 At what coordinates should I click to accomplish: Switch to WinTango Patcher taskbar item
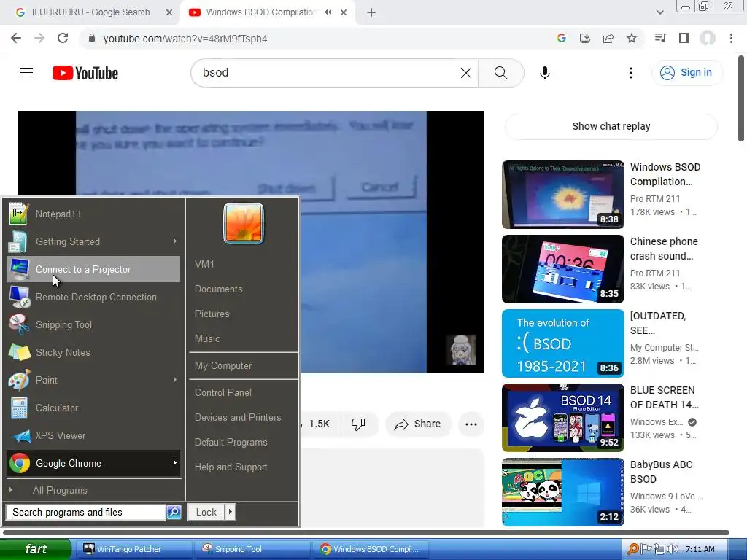click(133, 549)
